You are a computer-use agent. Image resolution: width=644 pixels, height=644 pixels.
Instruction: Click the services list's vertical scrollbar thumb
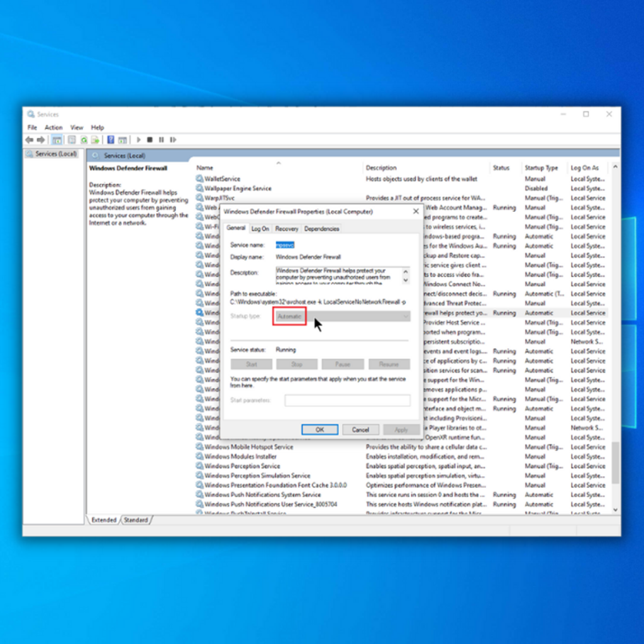(615, 462)
